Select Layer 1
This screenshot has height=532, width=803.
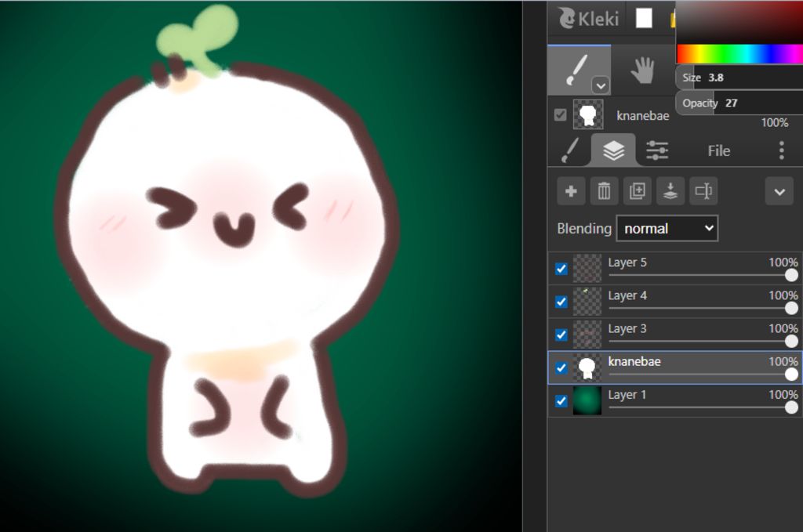pyautogui.click(x=675, y=401)
